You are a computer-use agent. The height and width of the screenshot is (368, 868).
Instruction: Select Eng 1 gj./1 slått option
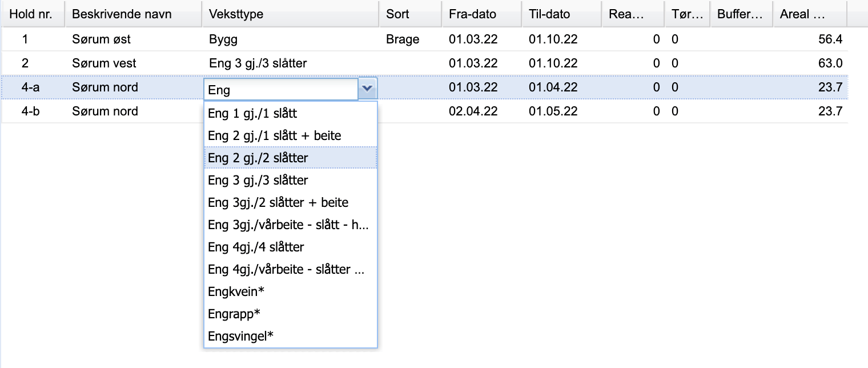coord(291,114)
